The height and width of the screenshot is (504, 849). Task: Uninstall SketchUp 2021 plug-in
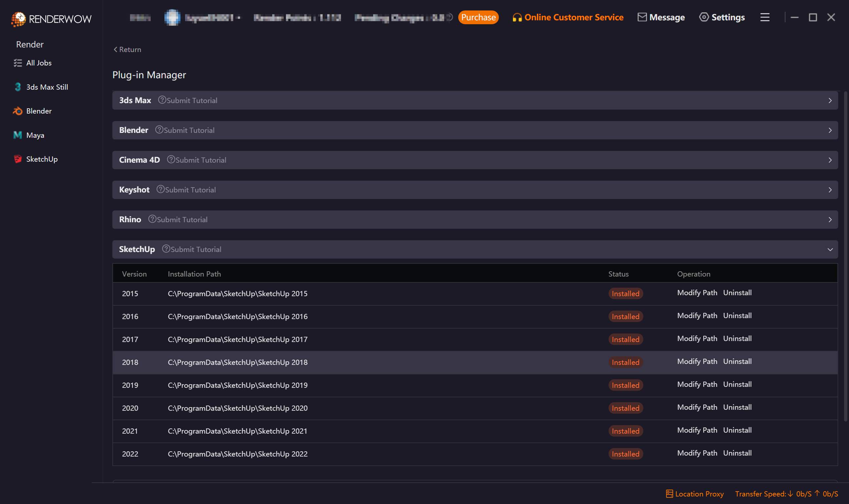[737, 430]
